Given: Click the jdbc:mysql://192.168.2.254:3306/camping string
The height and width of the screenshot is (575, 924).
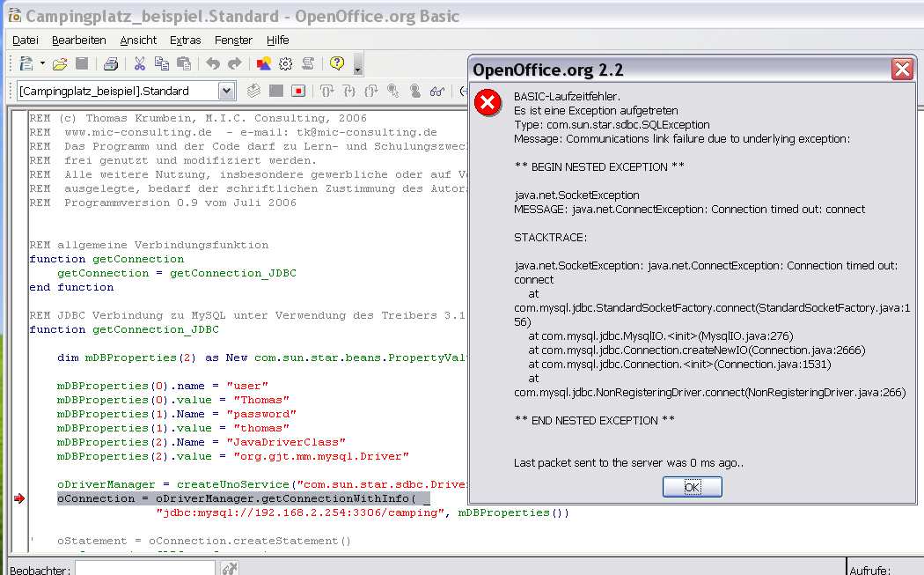Looking at the screenshot, I should [x=300, y=513].
